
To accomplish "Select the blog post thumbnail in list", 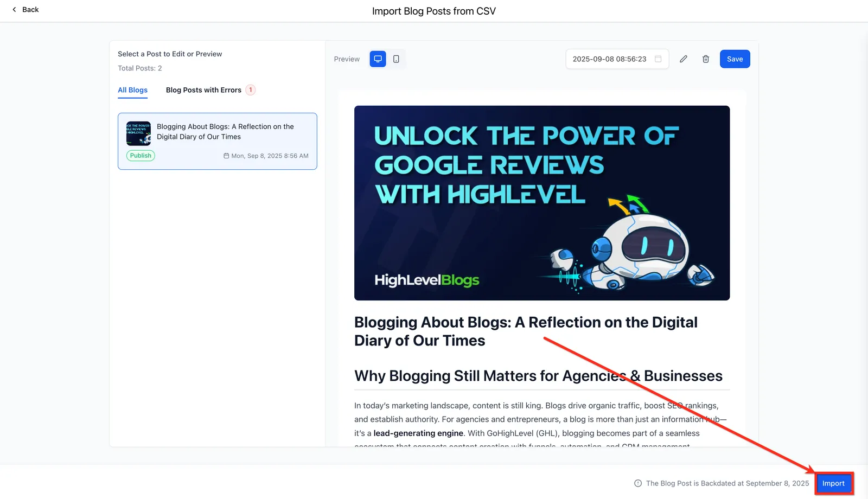I will [x=138, y=133].
